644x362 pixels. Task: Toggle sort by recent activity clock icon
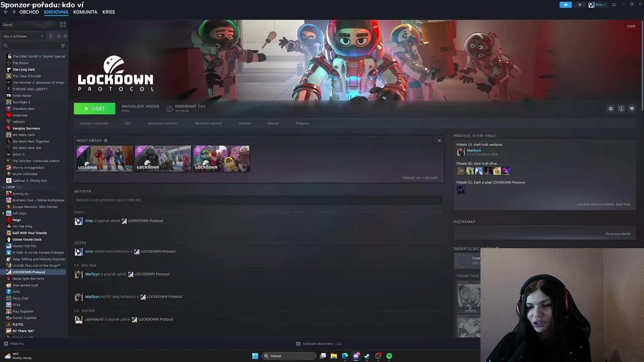58,36
